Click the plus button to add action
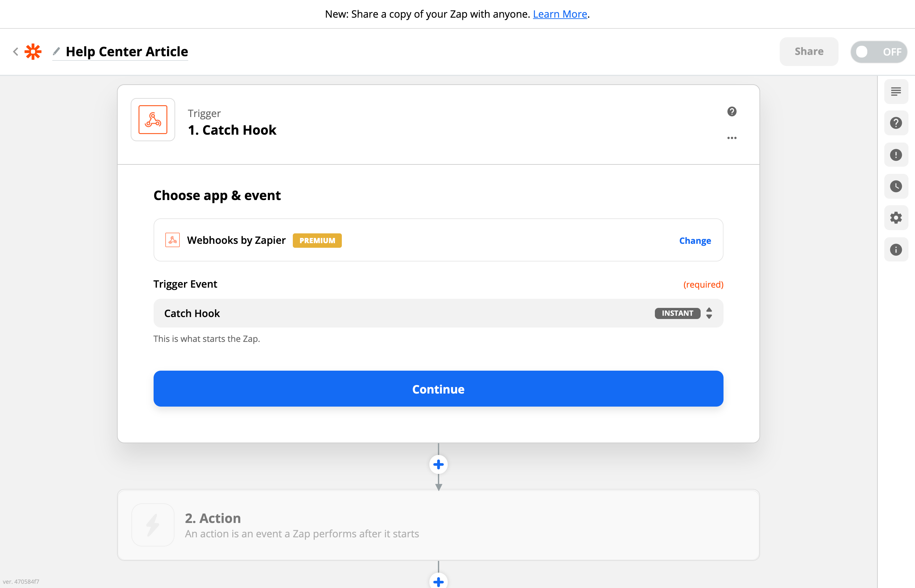This screenshot has width=915, height=588. (x=438, y=464)
